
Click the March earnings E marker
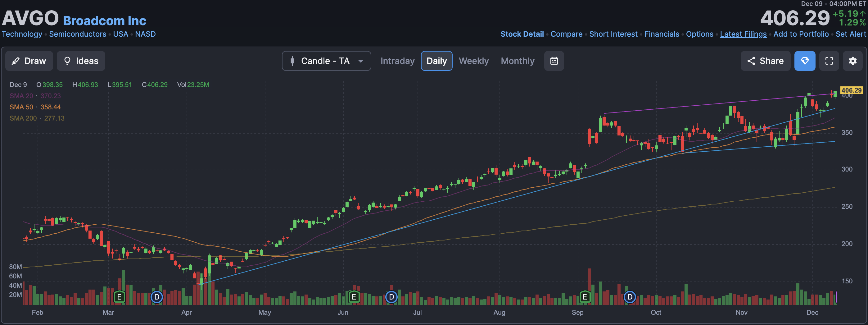click(119, 297)
